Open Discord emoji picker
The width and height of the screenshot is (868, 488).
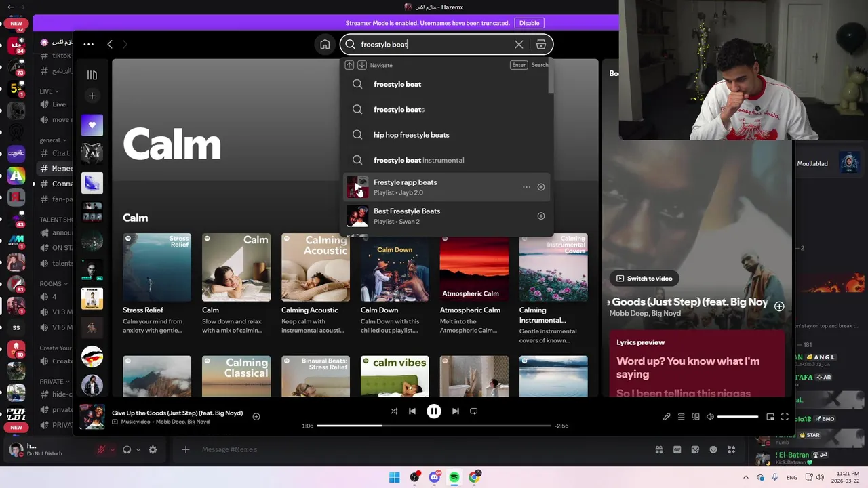click(x=713, y=449)
